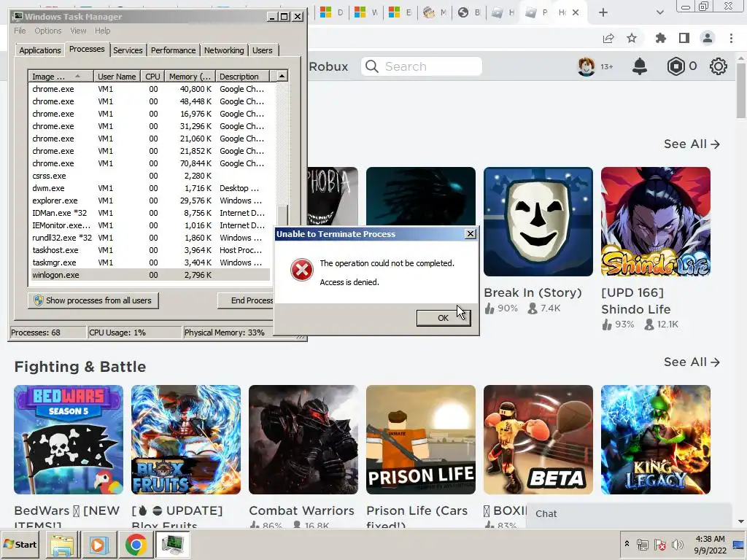Click Chrome share page icon
This screenshot has width=747, height=560.
point(608,38)
